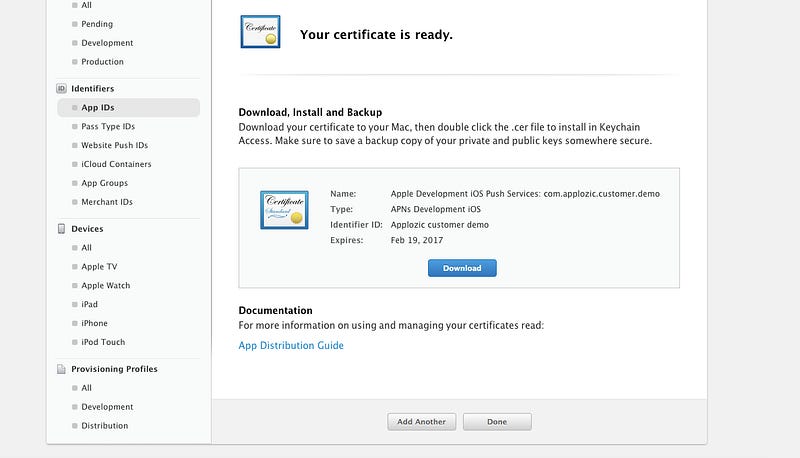Image resolution: width=800 pixels, height=458 pixels.
Task: Click the Identifiers section ID icon
Action: pos(61,89)
